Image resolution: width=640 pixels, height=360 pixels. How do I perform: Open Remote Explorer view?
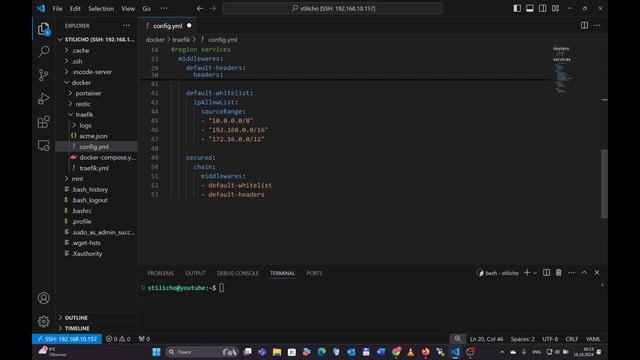[x=44, y=145]
